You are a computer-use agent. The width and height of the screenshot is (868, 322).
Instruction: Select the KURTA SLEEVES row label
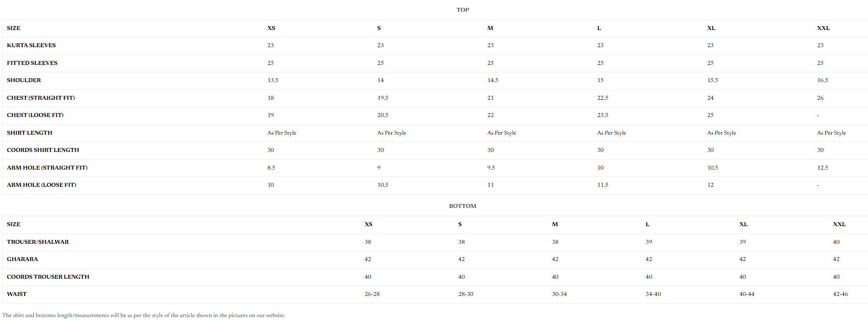(x=31, y=45)
